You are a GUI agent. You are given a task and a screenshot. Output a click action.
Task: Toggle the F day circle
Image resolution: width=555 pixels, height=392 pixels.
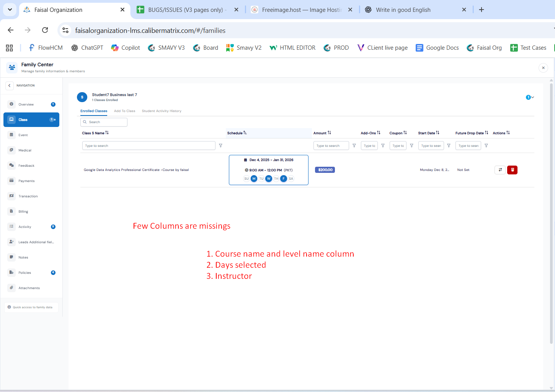(284, 179)
